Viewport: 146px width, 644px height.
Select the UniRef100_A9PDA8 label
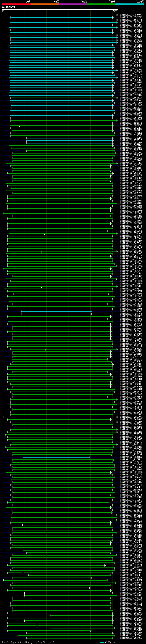click(x=131, y=45)
